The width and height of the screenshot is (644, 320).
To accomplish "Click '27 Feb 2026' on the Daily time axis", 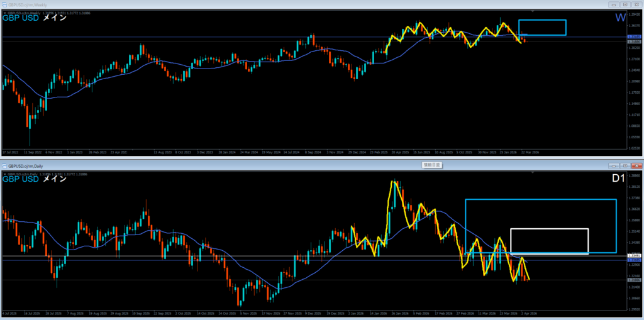I will click(465, 313).
